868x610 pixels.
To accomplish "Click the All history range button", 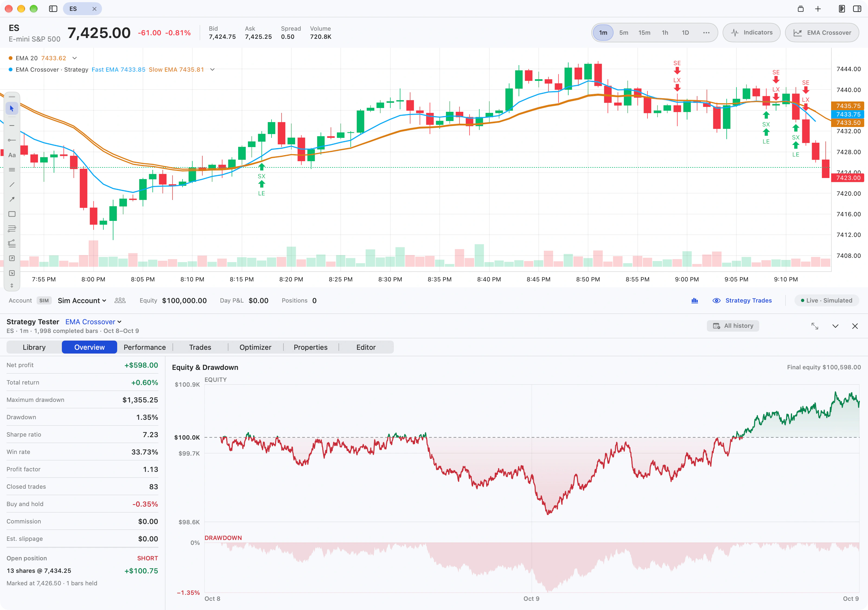I will point(733,326).
